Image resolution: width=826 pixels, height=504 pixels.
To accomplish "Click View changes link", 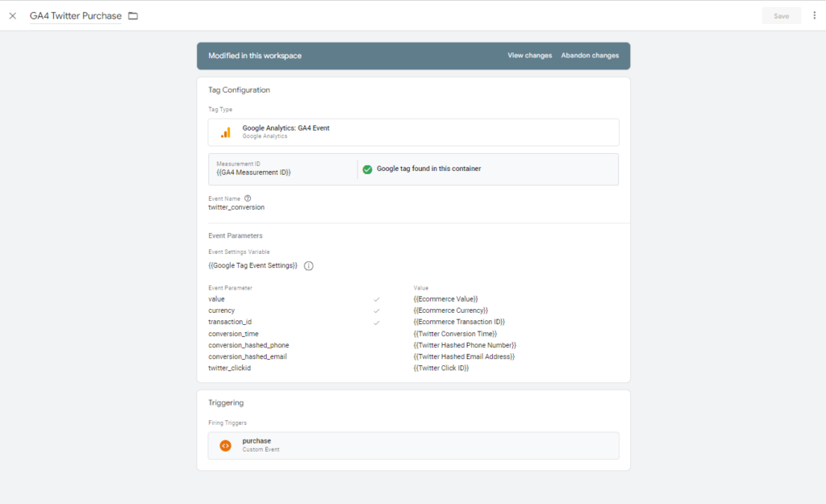I will [529, 56].
